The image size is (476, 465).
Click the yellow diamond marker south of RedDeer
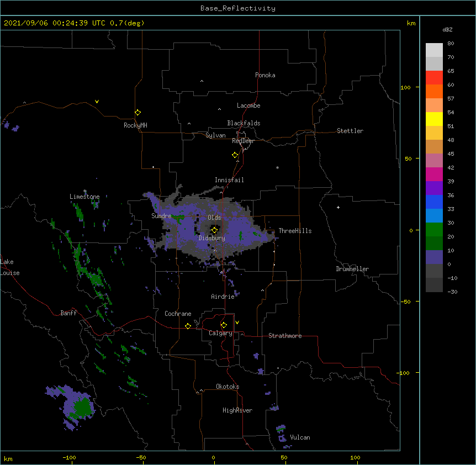[x=235, y=155]
